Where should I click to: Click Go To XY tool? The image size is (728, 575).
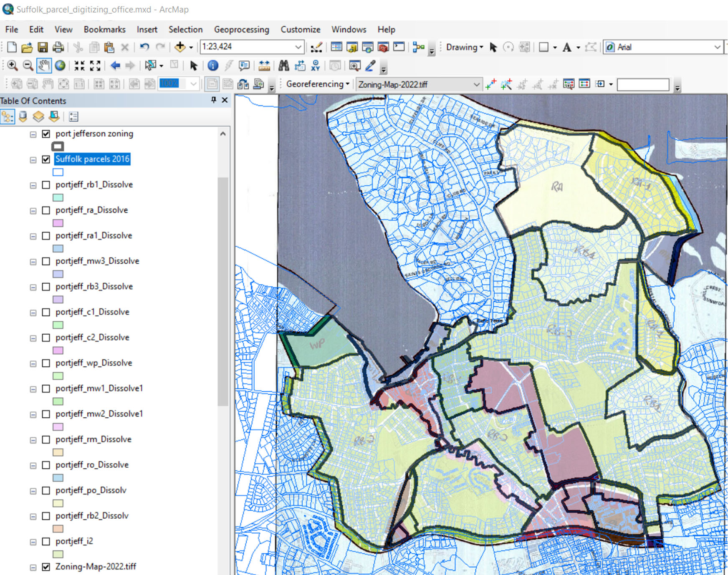click(x=316, y=66)
